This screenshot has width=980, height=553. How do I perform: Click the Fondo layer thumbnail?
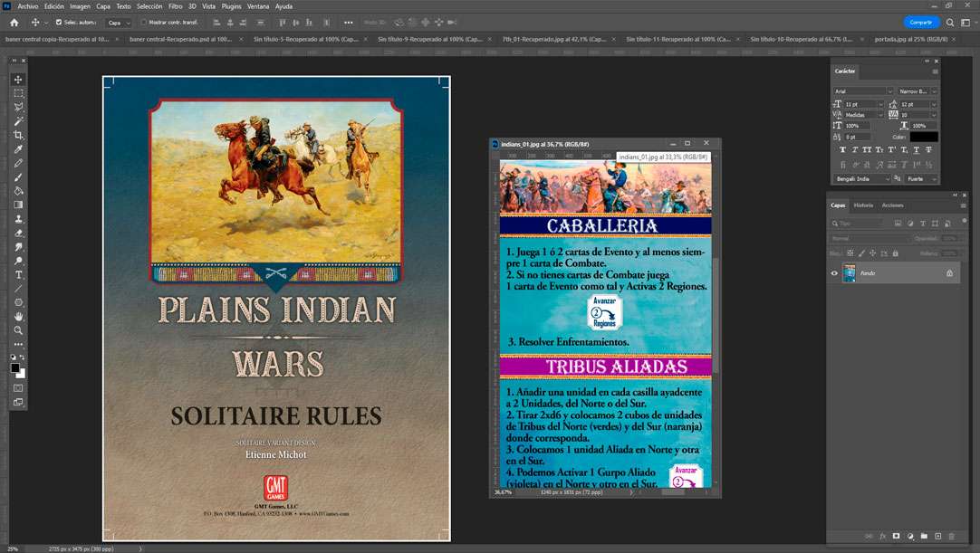[x=850, y=273]
